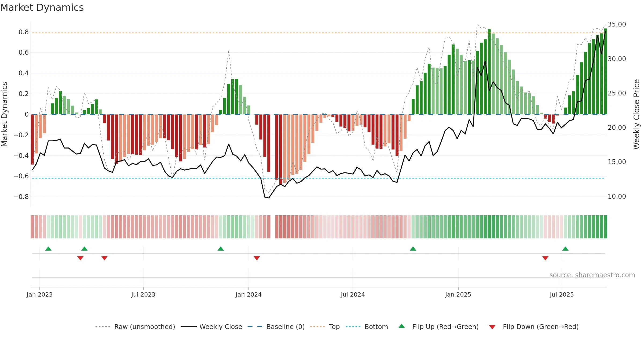The image size is (644, 362).
Task: Click the 35.00 right axis price label
Action: 617,24
